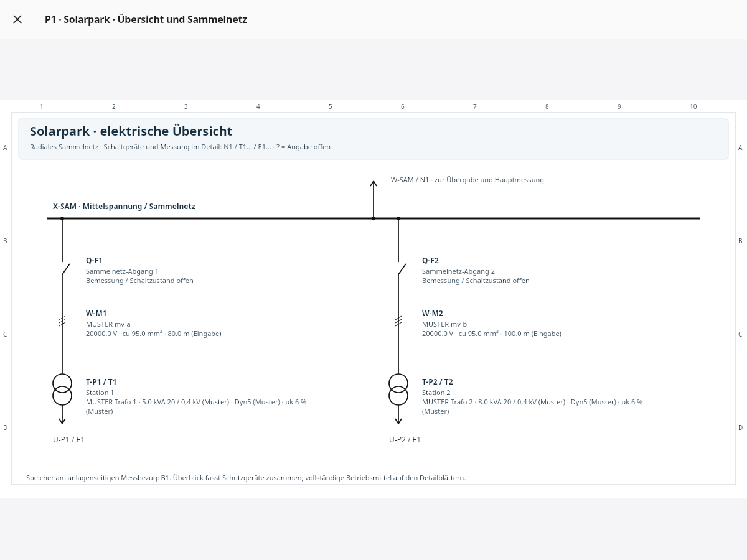Select the subtitle starting 'Radiales Sammelnetz'
Viewport: 747px width, 560px height.
point(180,147)
